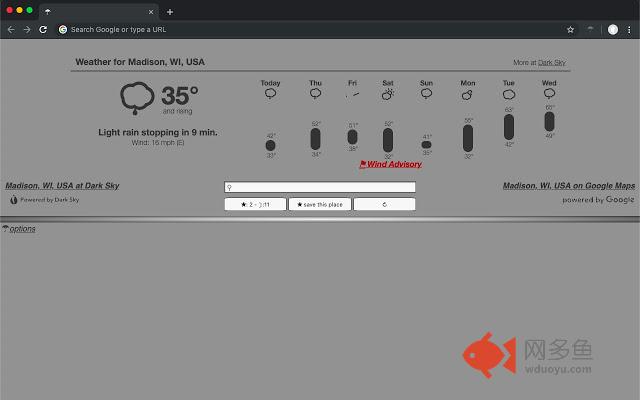The image size is (640, 400).
Task: Reload the page using the browser refresh button
Action: point(43,30)
